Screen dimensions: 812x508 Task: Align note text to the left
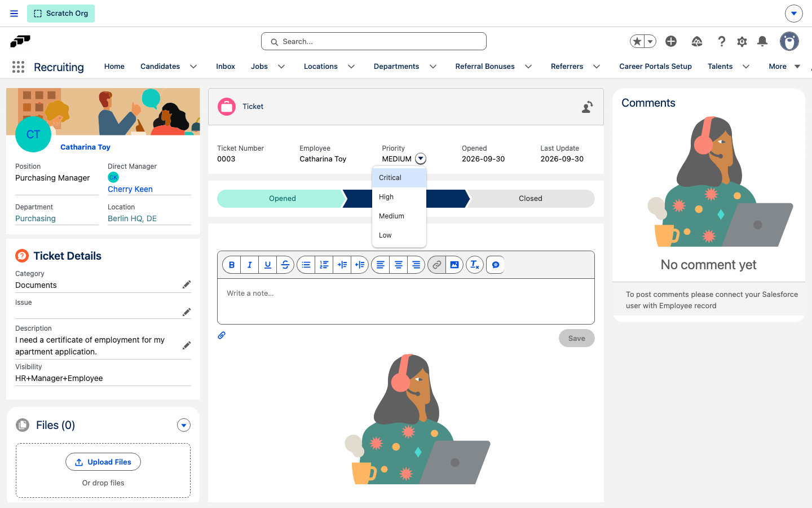pyautogui.click(x=381, y=265)
